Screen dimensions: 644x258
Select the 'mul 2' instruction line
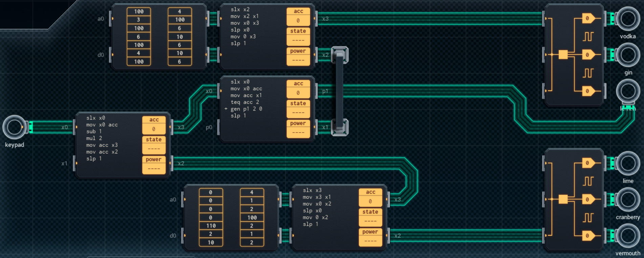point(94,138)
